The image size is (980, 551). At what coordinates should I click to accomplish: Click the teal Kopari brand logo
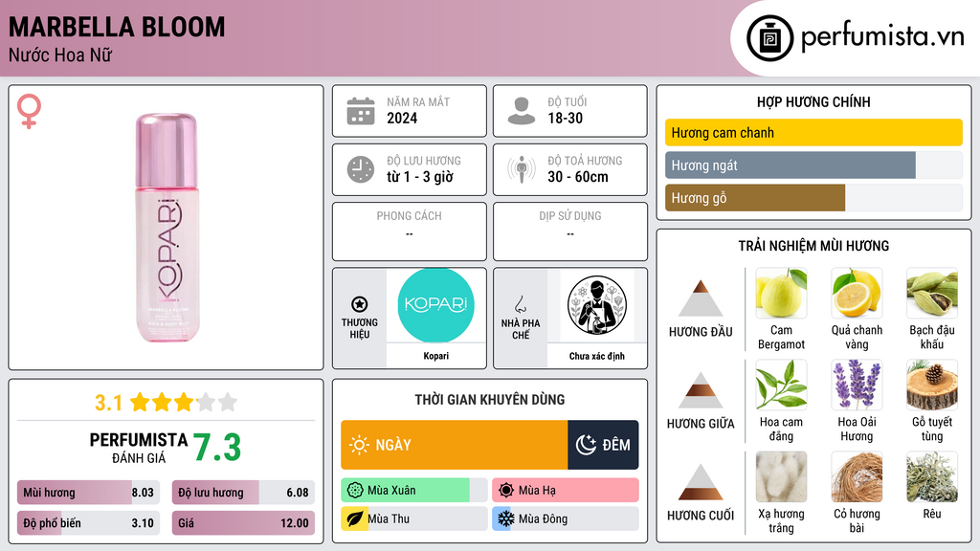coord(435,305)
